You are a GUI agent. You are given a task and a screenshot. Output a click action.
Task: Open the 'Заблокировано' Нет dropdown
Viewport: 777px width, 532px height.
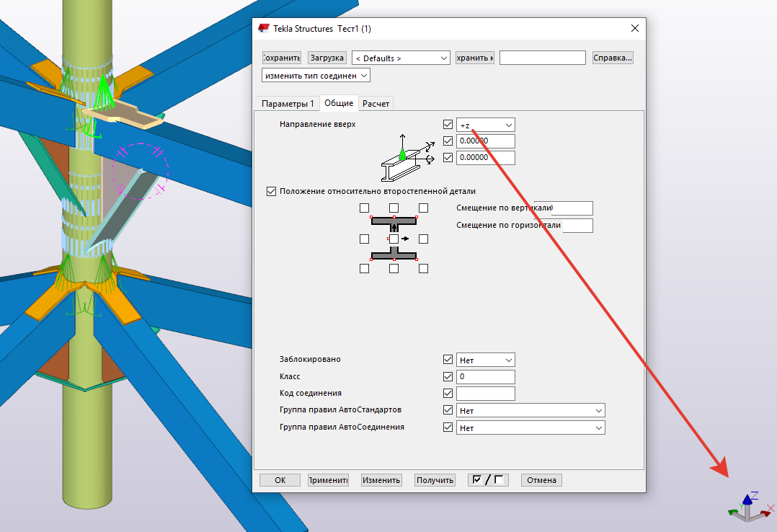[x=486, y=360]
